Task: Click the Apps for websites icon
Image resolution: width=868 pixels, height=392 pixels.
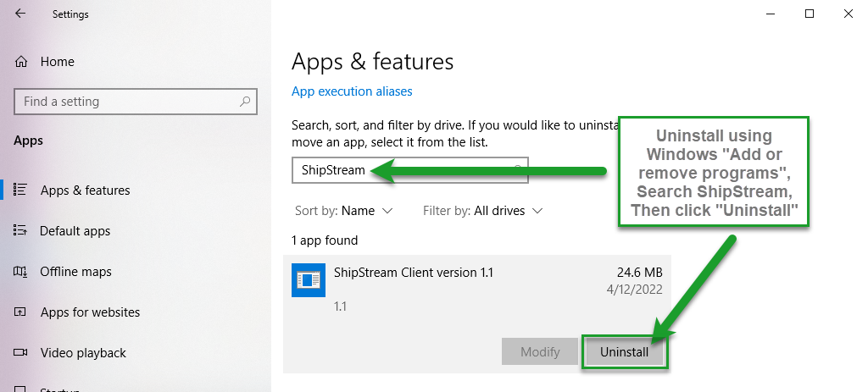Action: 22,312
